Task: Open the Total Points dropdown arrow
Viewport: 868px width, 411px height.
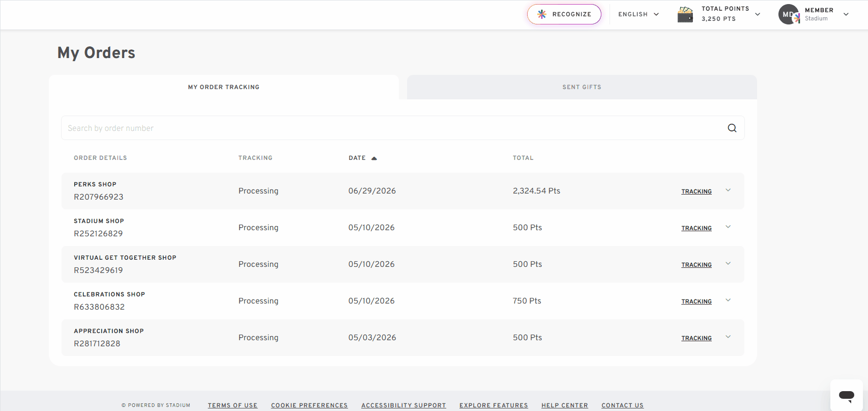Action: tap(758, 14)
